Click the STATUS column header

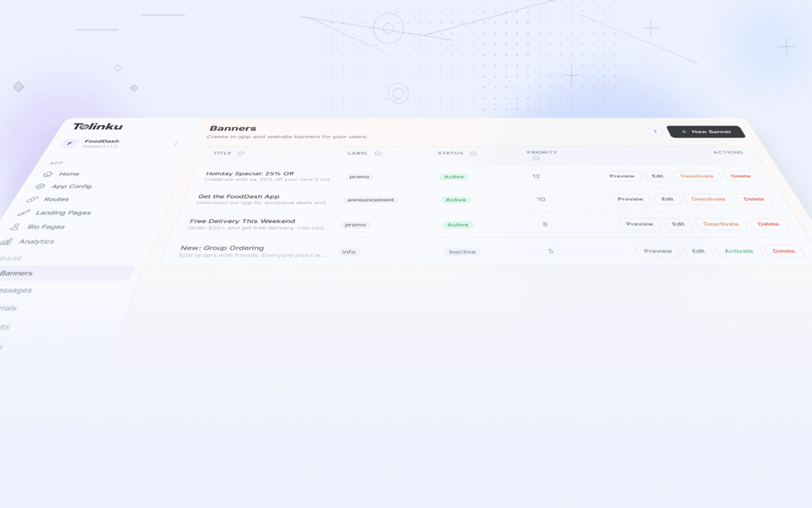coord(450,153)
